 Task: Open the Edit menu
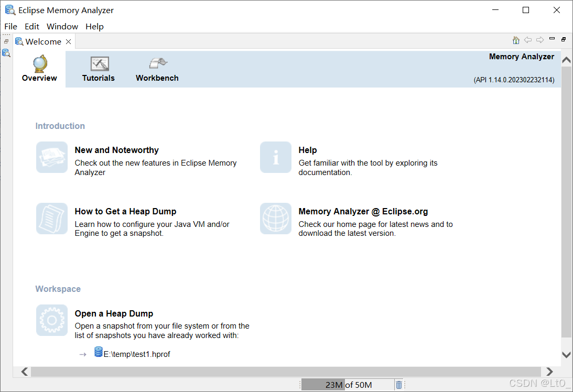click(32, 26)
